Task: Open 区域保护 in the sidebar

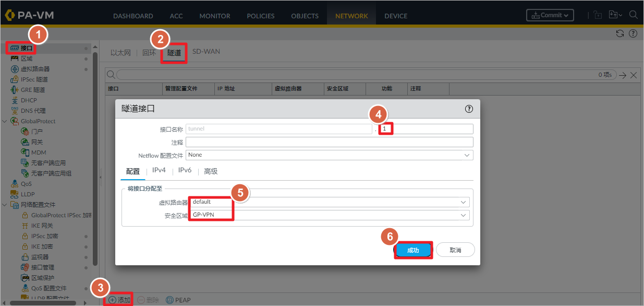Action: [42, 278]
